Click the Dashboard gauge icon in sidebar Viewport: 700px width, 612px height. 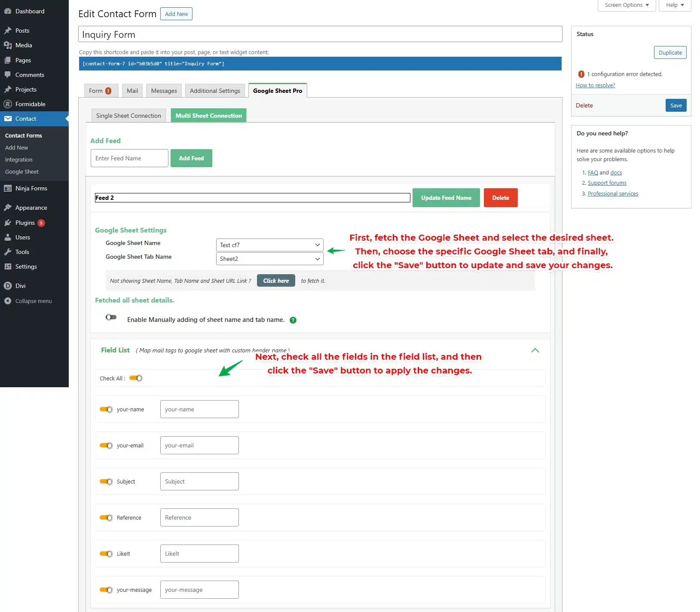click(8, 11)
